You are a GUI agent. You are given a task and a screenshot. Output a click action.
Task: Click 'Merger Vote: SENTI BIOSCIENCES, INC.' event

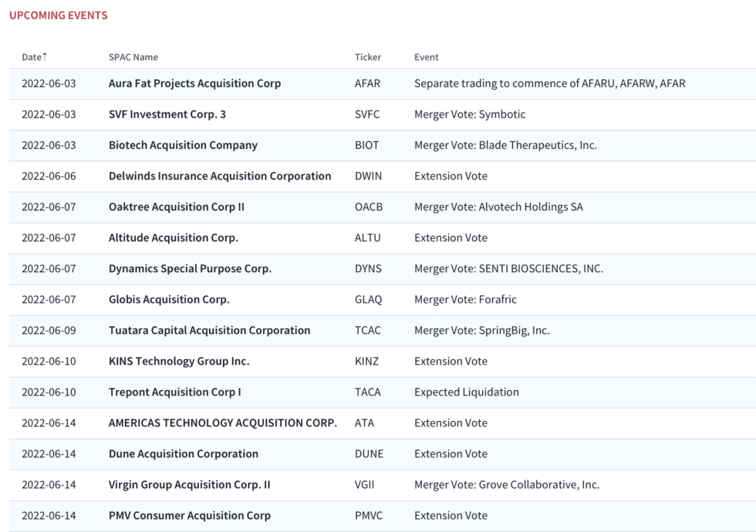tap(508, 268)
